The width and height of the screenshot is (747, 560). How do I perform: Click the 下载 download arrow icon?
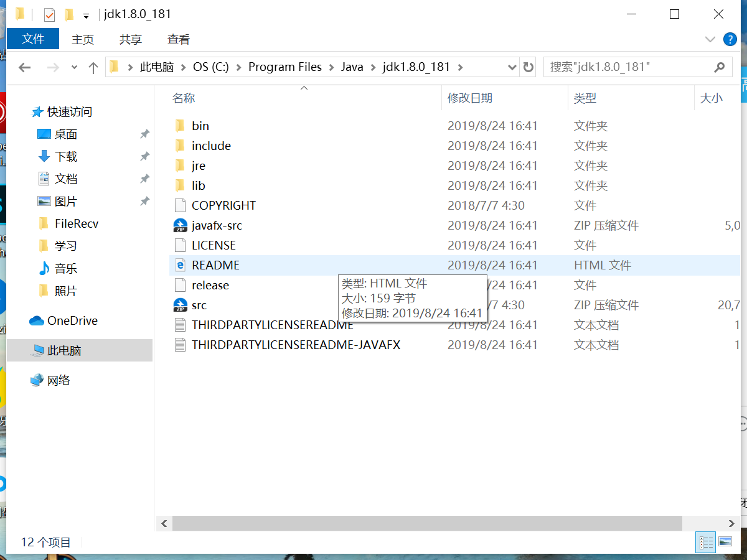pos(44,156)
